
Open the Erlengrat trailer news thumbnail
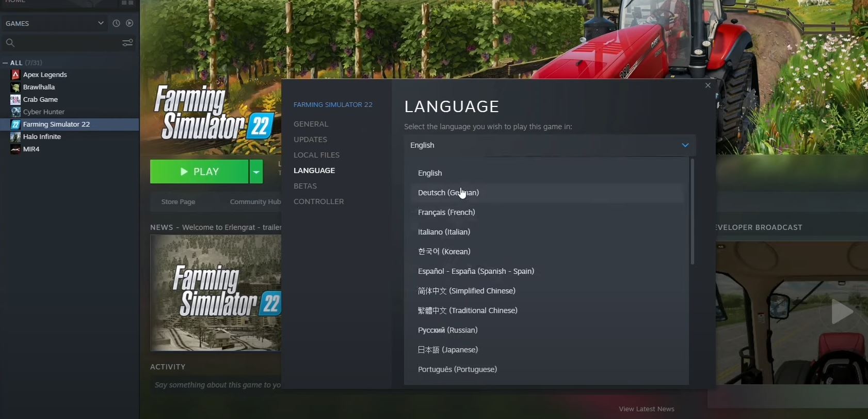tap(216, 293)
